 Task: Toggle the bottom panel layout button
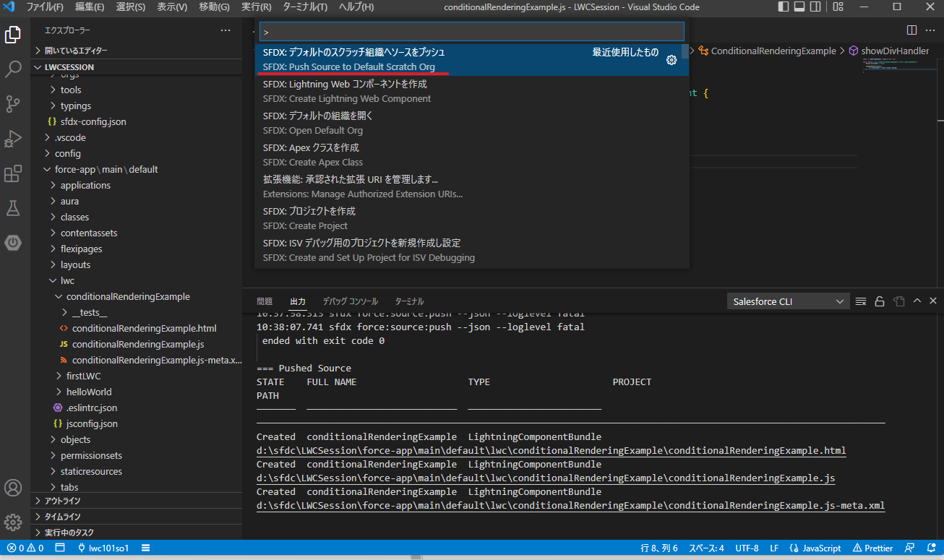(x=801, y=7)
